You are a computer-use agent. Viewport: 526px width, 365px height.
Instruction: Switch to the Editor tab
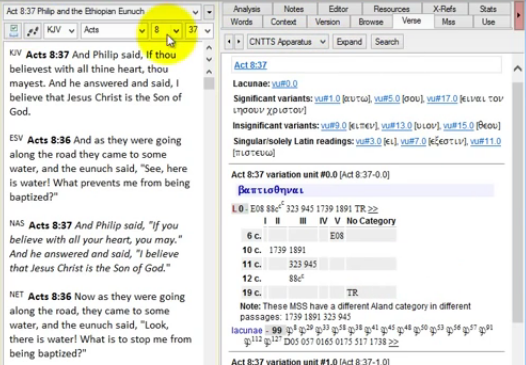(338, 9)
